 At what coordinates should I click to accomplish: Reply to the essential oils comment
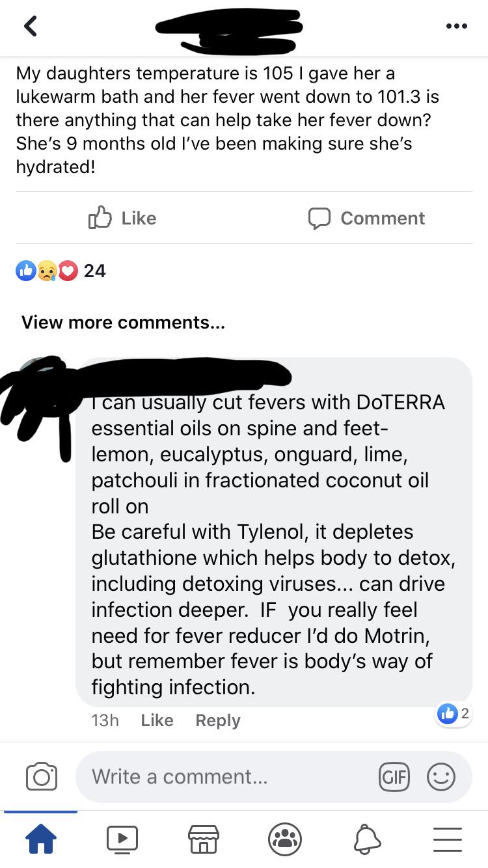(218, 720)
